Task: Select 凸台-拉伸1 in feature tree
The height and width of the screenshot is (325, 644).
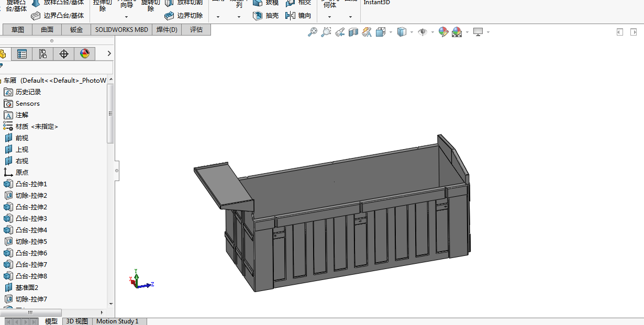Action: pyautogui.click(x=32, y=184)
